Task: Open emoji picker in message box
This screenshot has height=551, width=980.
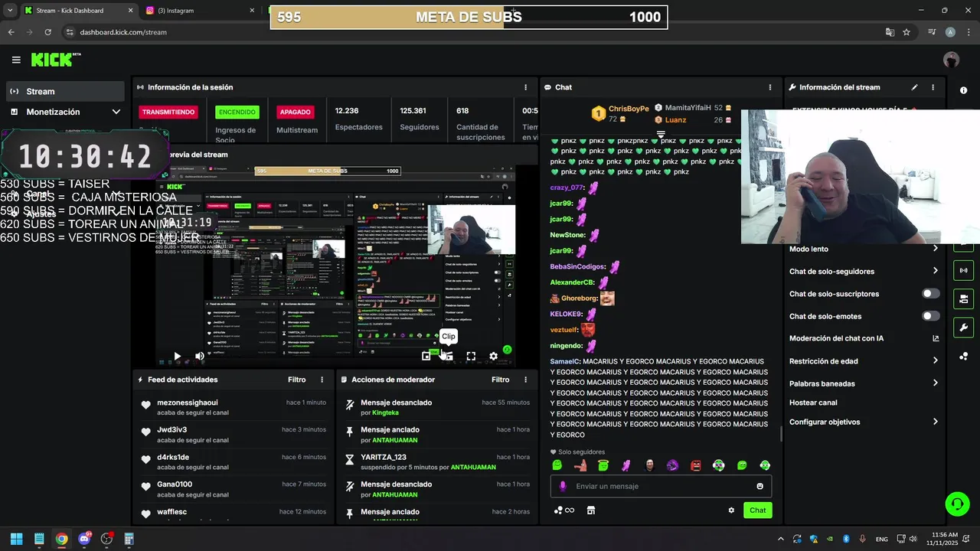Action: tap(759, 486)
